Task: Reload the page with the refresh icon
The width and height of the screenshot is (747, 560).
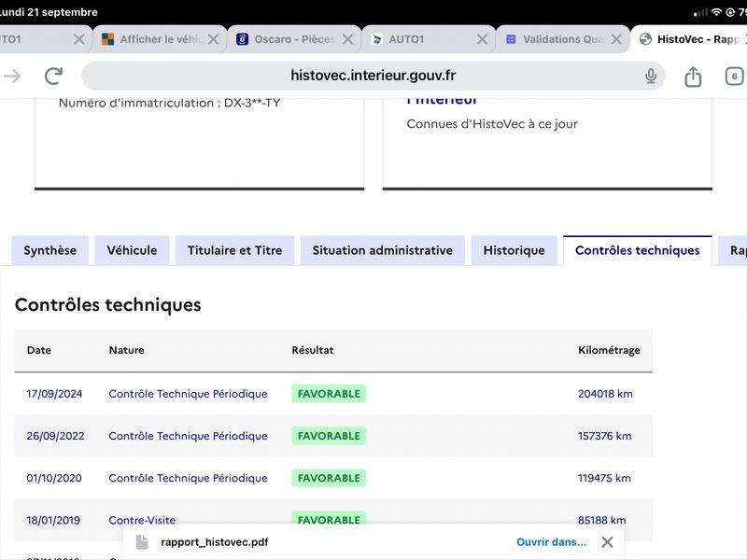Action: coord(53,76)
